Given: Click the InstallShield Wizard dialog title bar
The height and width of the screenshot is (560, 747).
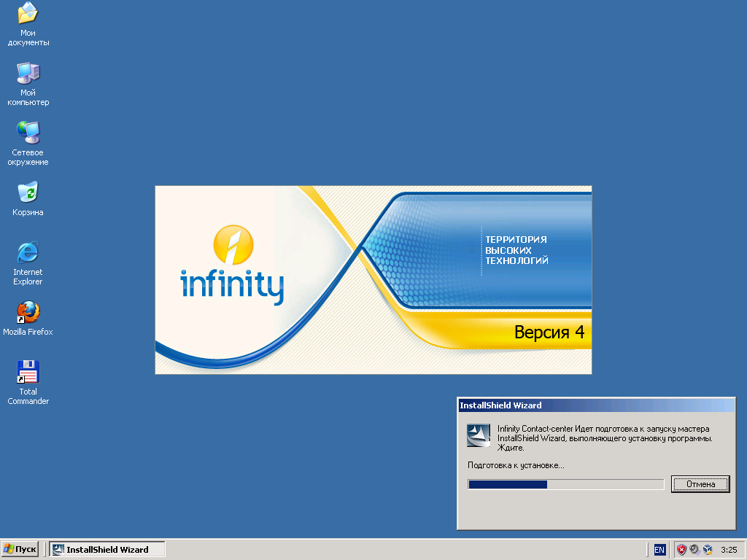Looking at the screenshot, I should pyautogui.click(x=596, y=405).
